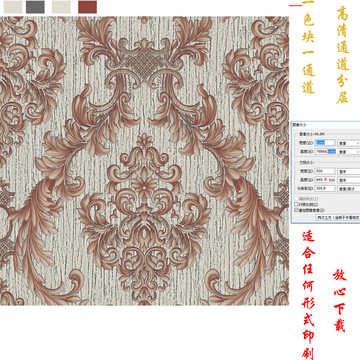
Task: Click the damask wallpaper pattern preview
Action: pyautogui.click(x=144, y=161)
